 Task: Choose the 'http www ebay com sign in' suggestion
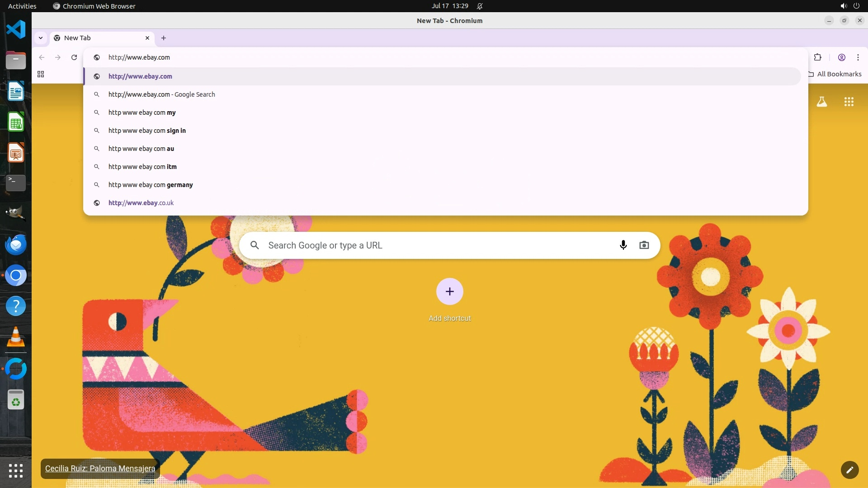click(x=147, y=131)
